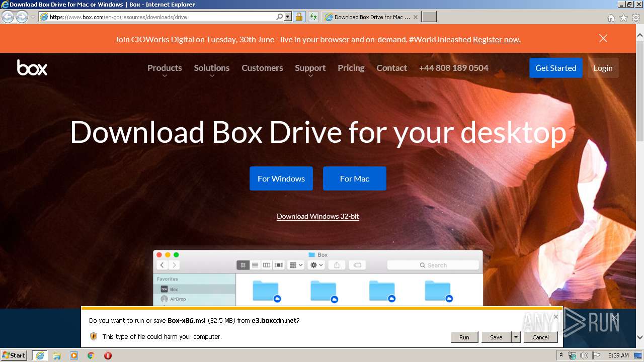Click the Download Windows 32-bit link

coord(318,216)
